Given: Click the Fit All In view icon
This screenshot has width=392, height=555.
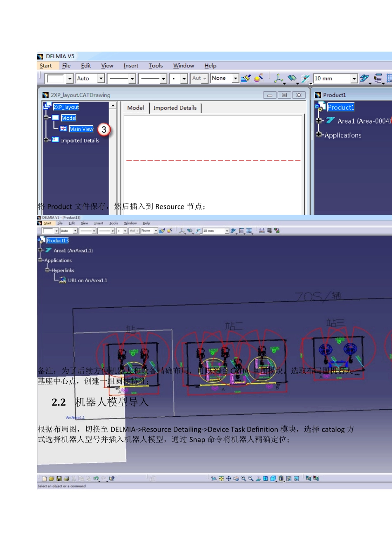Looking at the screenshot, I should (x=221, y=479).
